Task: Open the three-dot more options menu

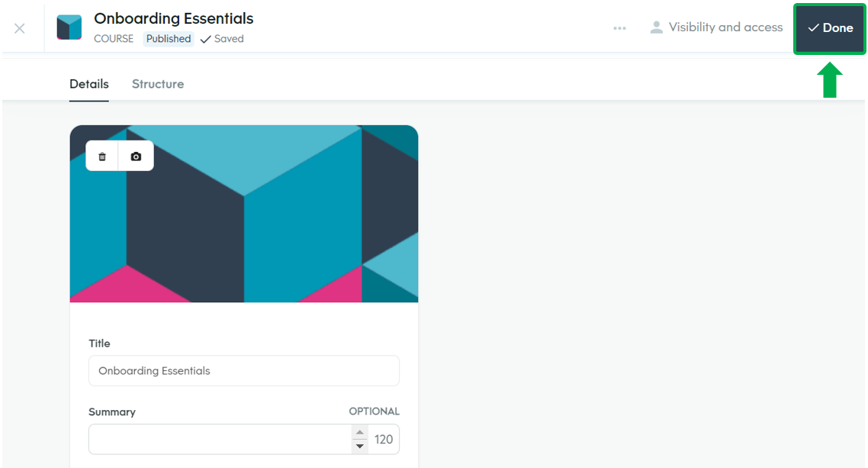Action: pyautogui.click(x=619, y=28)
